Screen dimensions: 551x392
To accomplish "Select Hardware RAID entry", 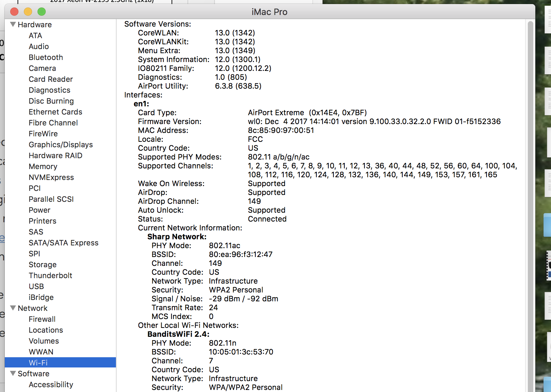I will point(56,155).
